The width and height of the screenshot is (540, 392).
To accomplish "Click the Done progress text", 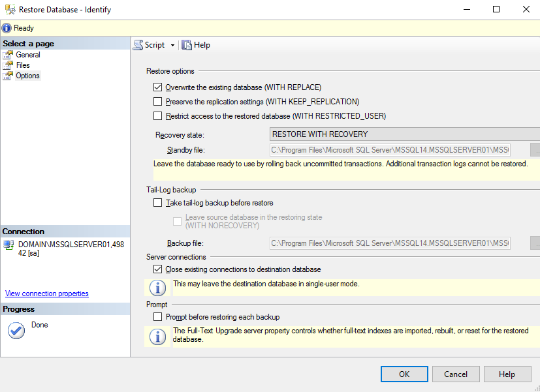I will pos(40,325).
